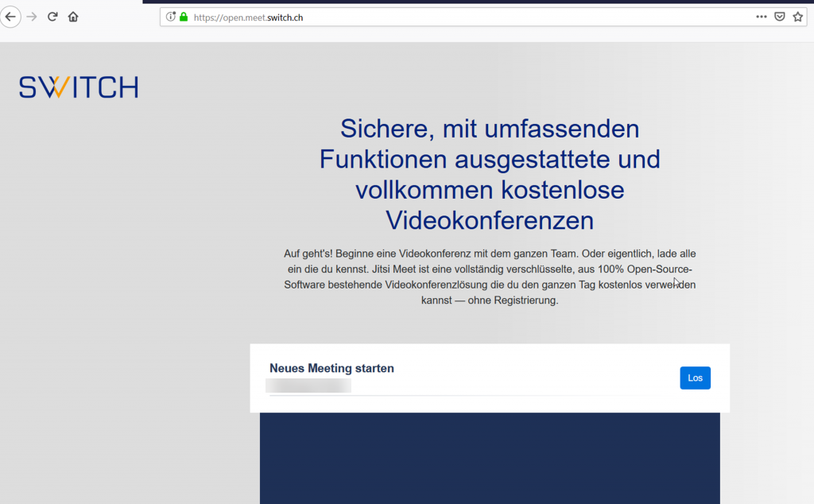Bookmark this page with the star icon

click(x=798, y=17)
